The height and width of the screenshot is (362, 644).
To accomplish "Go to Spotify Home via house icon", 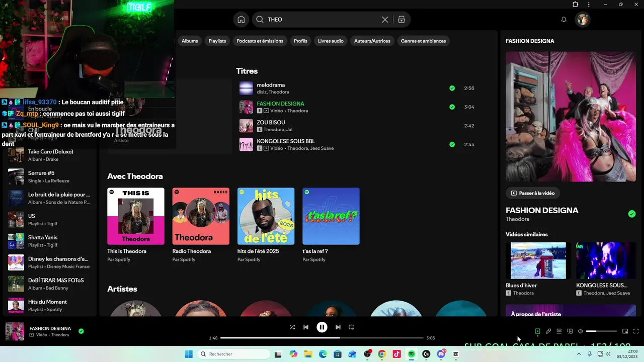I will [241, 20].
